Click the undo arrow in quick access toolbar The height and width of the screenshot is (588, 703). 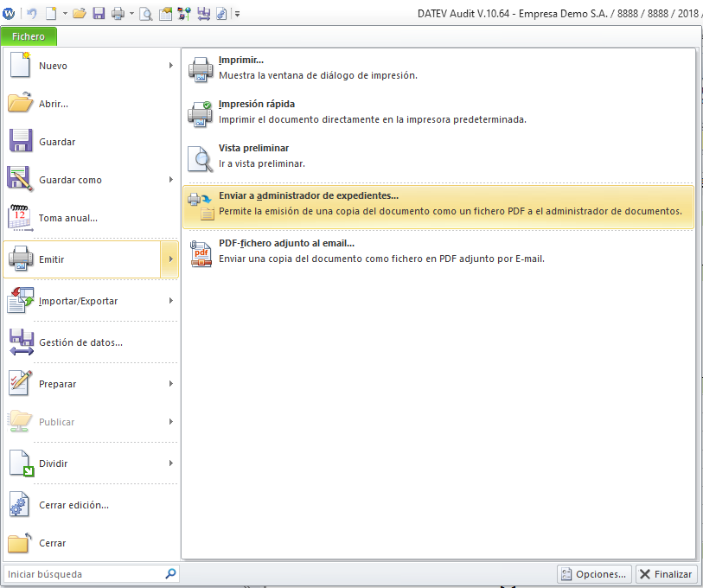31,14
